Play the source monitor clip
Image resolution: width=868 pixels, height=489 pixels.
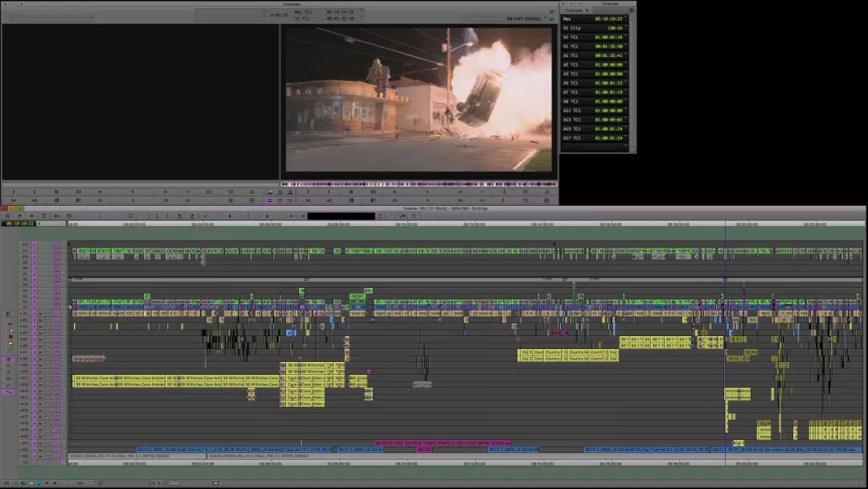coord(133,191)
